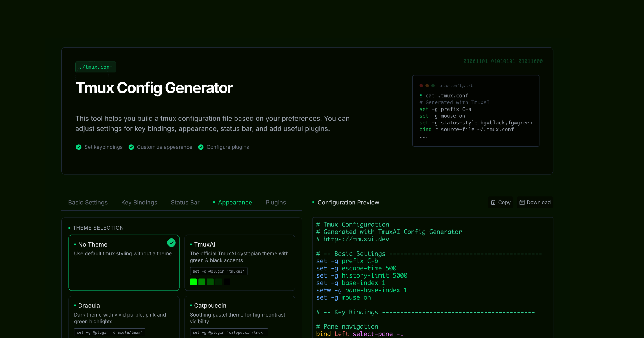Screen dimensions: 644x338
Task: Open the Key Bindings tab
Action: pyautogui.click(x=139, y=203)
